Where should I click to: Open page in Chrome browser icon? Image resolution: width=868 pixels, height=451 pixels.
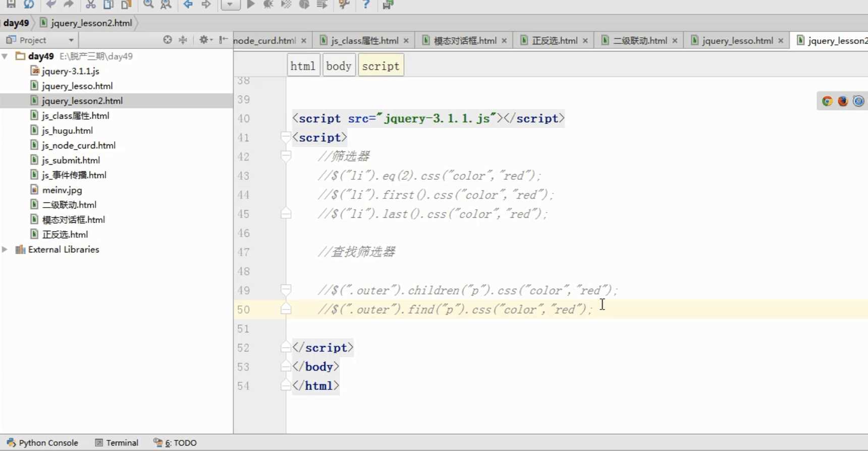pos(827,101)
